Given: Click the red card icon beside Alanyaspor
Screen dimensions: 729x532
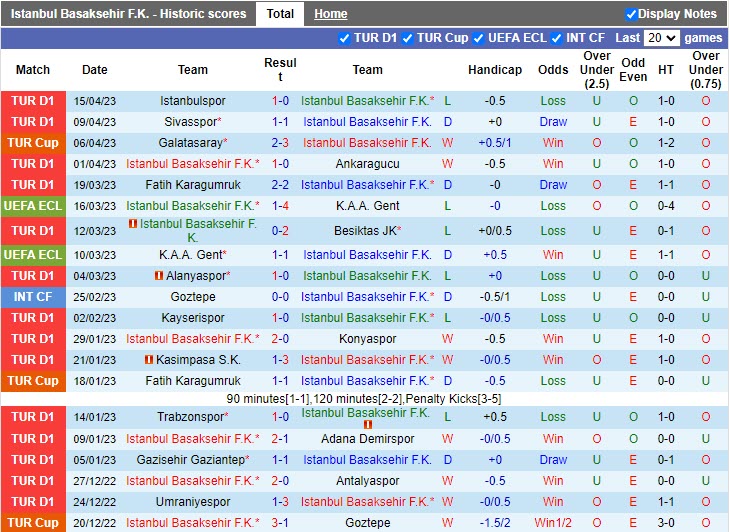Looking at the screenshot, I should click(x=159, y=276).
